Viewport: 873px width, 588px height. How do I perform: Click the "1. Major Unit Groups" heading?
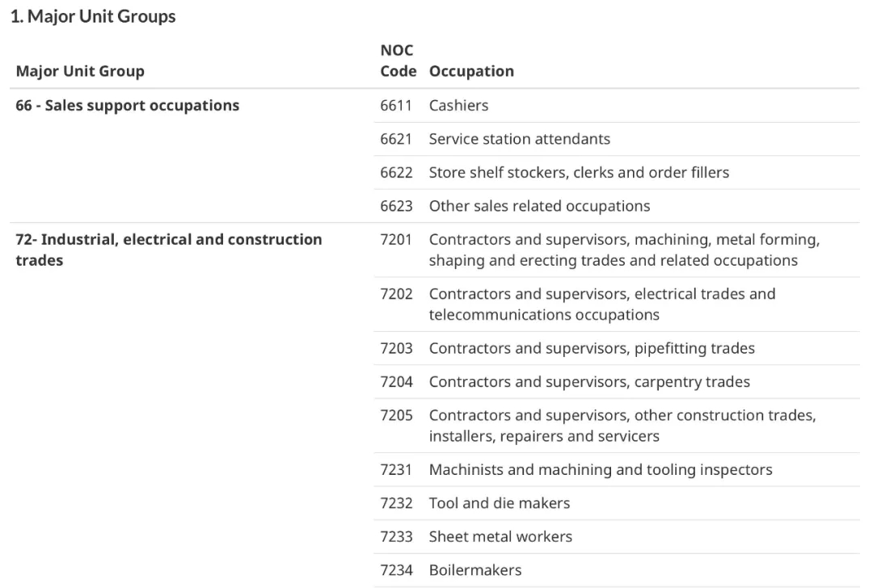pos(92,16)
